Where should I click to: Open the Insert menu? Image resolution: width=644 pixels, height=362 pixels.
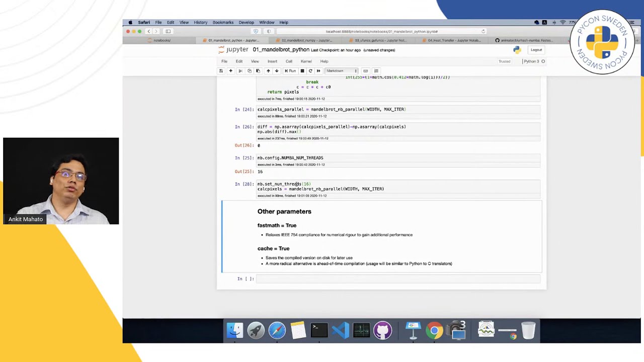pos(272,61)
